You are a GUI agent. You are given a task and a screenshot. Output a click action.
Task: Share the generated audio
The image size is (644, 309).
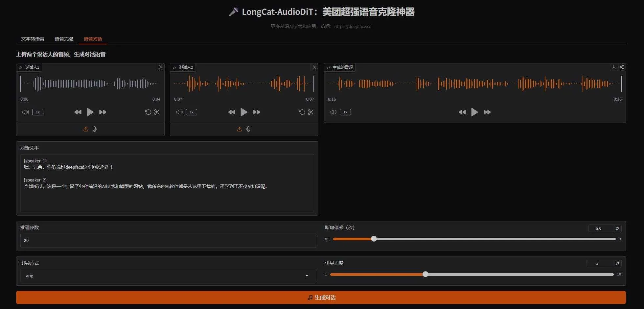(x=622, y=67)
